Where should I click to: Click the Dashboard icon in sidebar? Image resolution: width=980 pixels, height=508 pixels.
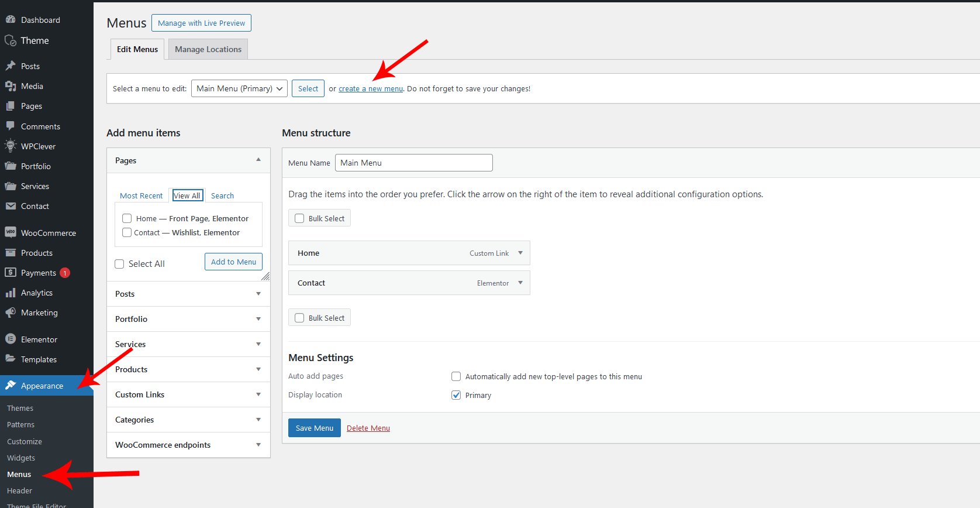[11, 20]
